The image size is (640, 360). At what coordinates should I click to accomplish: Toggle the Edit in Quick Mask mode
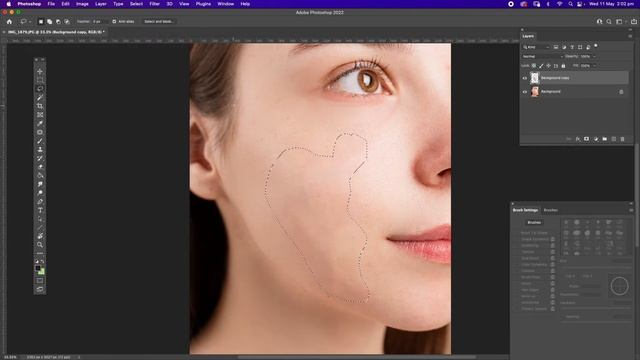point(40,280)
